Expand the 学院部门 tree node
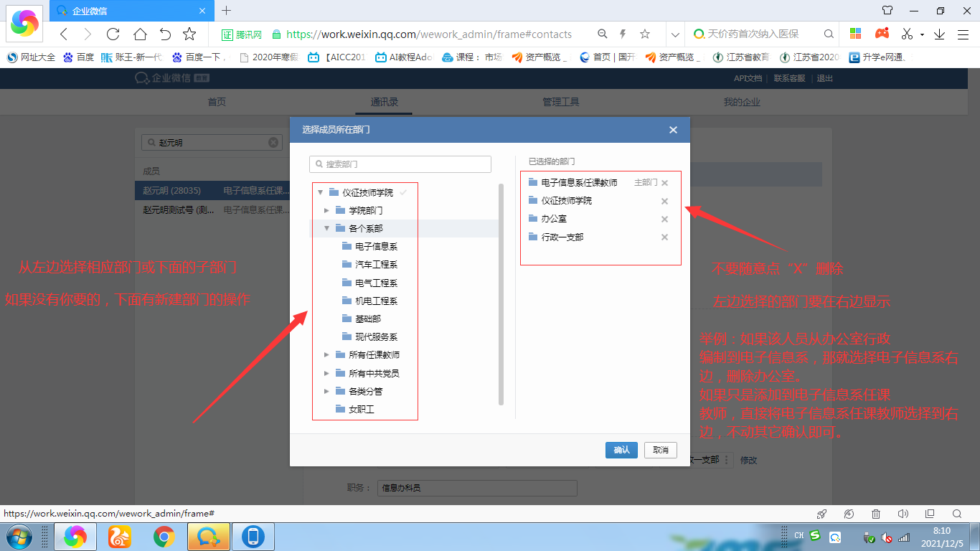The width and height of the screenshot is (980, 551). pos(326,210)
